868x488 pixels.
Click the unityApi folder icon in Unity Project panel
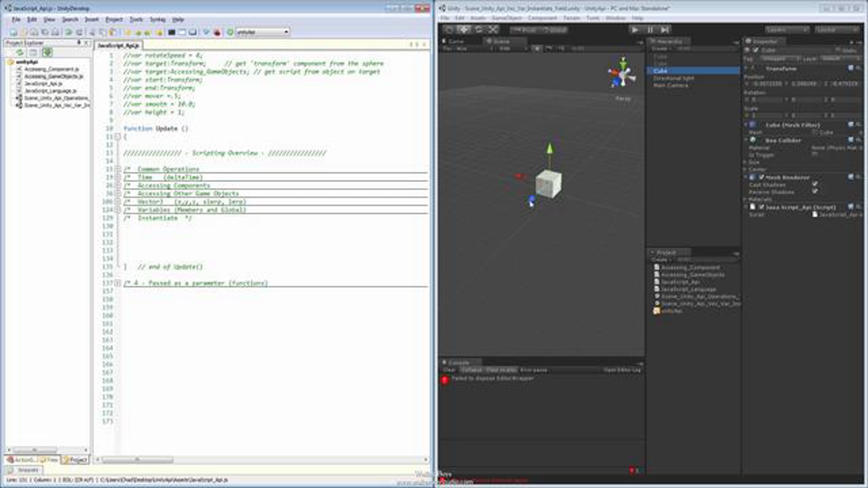tap(657, 311)
